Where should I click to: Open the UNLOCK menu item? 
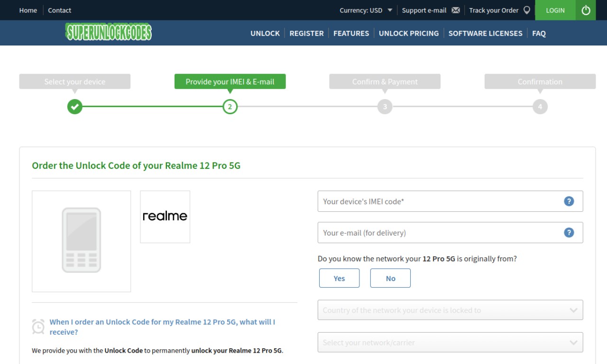tap(265, 33)
